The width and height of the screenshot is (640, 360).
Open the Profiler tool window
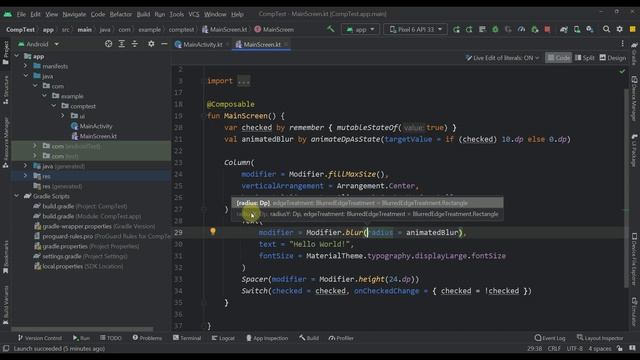tap(341, 338)
